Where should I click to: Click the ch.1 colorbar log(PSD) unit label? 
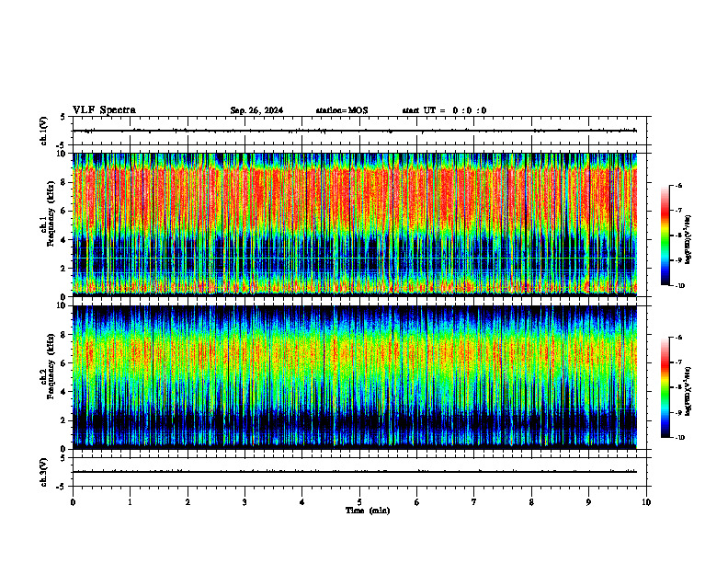(688, 240)
